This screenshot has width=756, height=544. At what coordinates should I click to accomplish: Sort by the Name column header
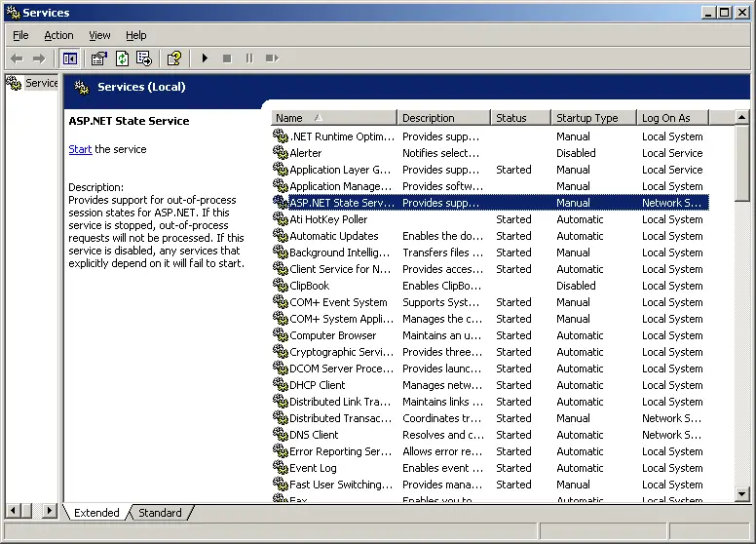point(334,118)
